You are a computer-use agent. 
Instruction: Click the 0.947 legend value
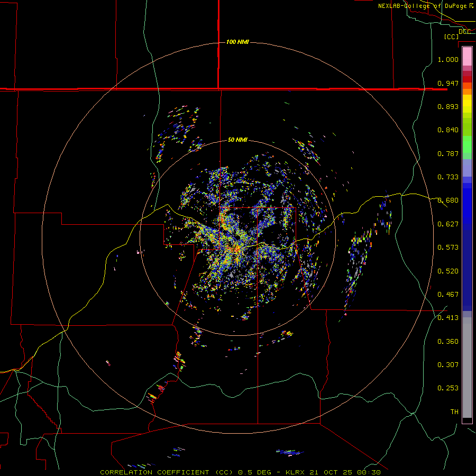(448, 83)
